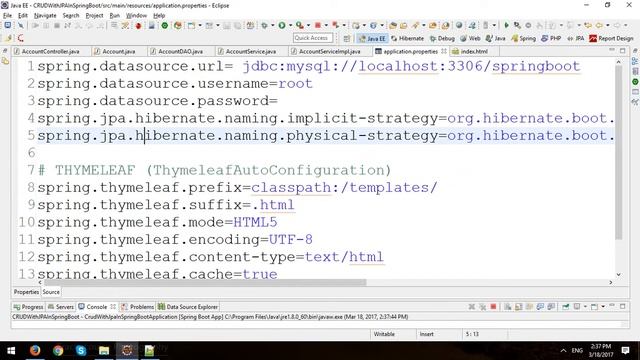Click the editor's horizontal scrollbar
The image size is (640, 360).
[205, 282]
